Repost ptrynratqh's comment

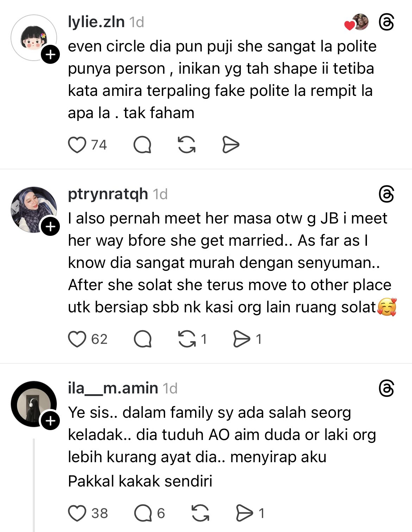(187, 339)
